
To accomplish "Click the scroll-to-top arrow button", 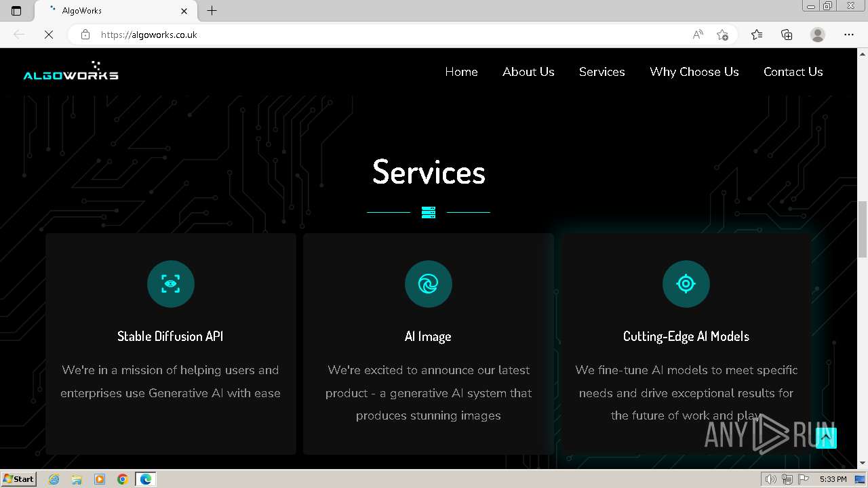I will tap(826, 438).
